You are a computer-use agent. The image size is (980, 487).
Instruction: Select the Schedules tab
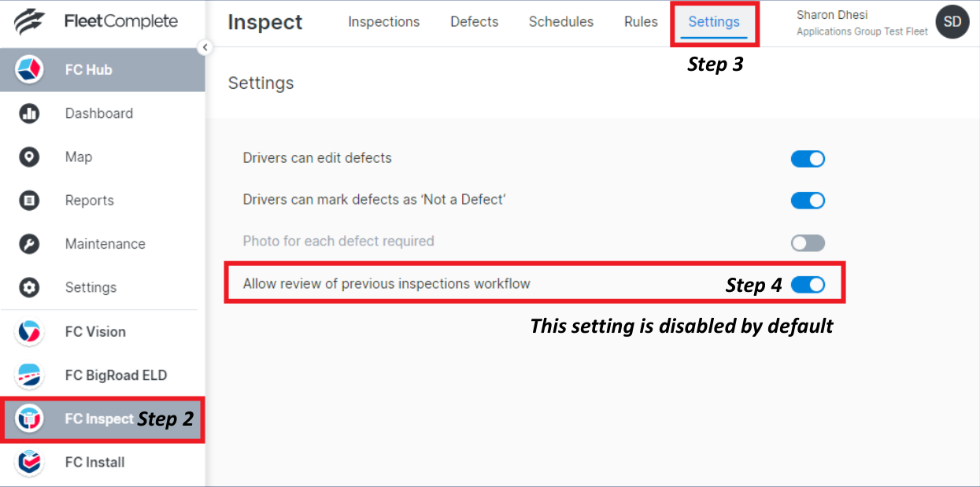tap(560, 22)
